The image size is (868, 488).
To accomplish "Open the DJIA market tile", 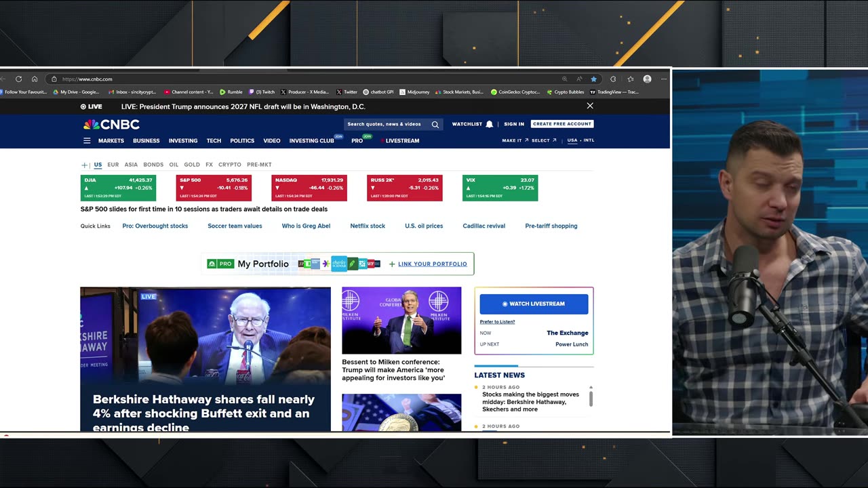I will (x=118, y=188).
